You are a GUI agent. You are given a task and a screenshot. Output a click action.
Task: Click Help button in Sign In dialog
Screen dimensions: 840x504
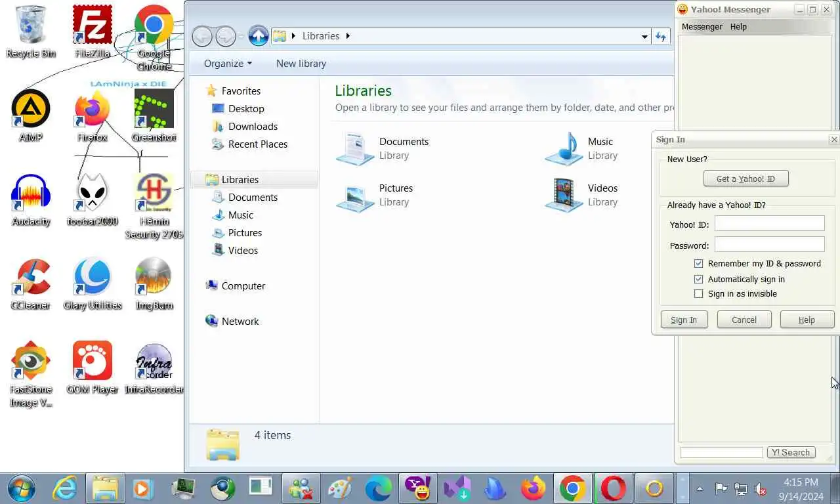tap(807, 320)
